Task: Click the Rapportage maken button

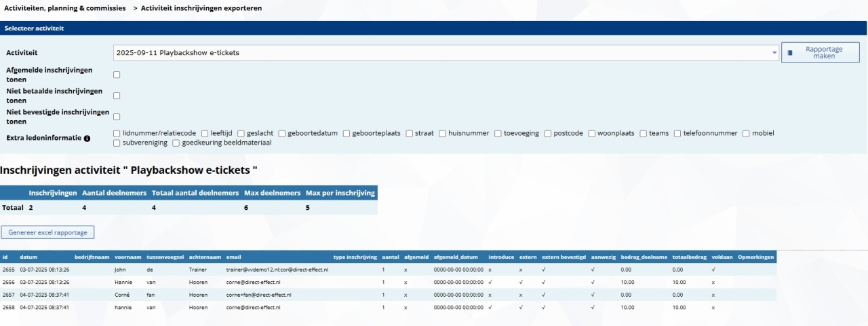Action: 820,52
